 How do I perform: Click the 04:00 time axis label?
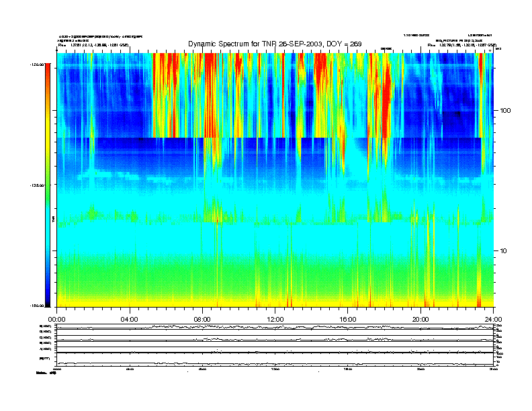pos(130,320)
